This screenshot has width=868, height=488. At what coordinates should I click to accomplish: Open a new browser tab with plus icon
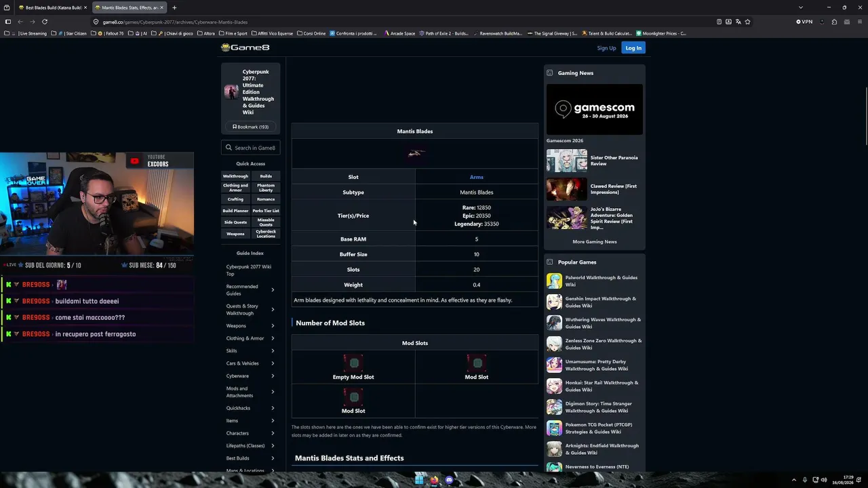click(174, 7)
